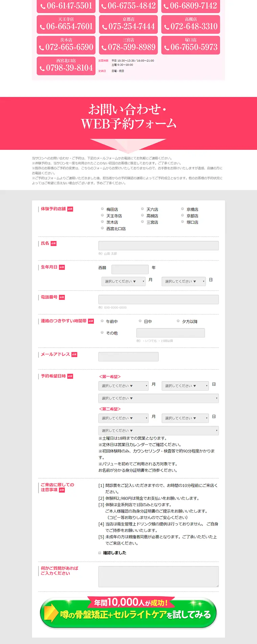Tap the 06-6755-4842 phone number button

click(128, 6)
